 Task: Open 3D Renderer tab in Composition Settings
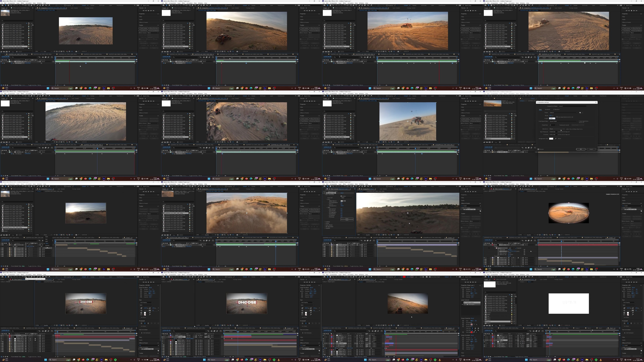[x=556, y=110]
